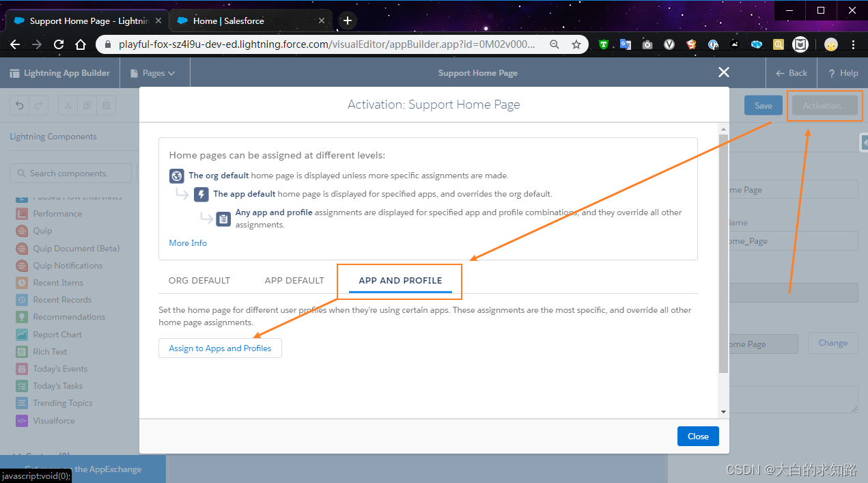Open the green shield T extension
Viewport: 868px width, 483px height.
[604, 44]
